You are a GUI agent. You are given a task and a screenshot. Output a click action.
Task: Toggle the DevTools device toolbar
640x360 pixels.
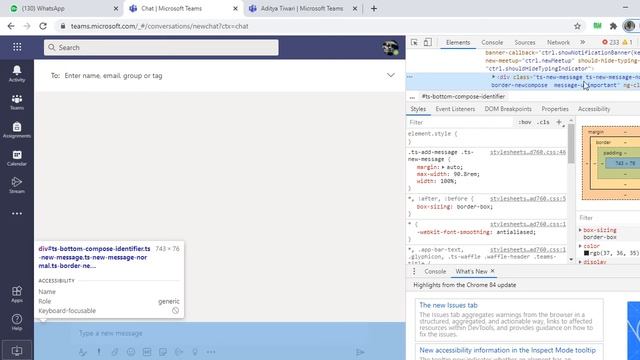coord(427,42)
